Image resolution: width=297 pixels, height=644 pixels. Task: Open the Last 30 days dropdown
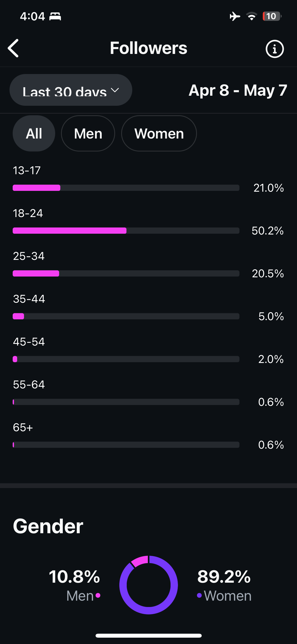[65, 90]
